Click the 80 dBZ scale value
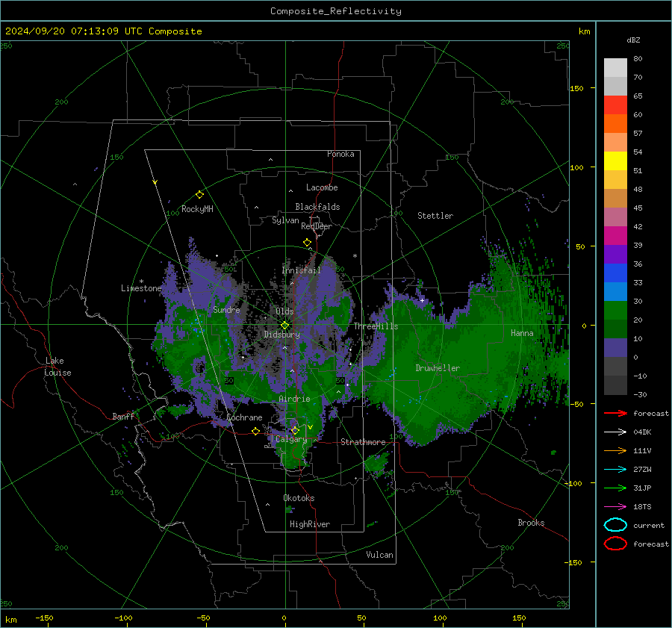The image size is (672, 628). 638,59
